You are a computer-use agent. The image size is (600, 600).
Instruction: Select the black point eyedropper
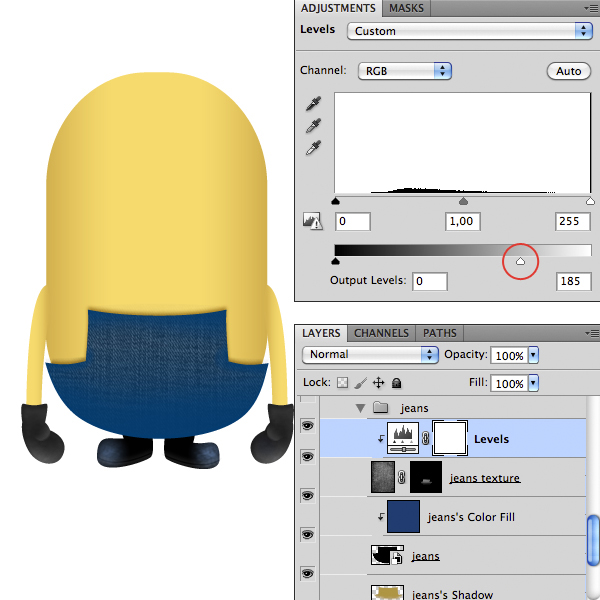point(313,104)
